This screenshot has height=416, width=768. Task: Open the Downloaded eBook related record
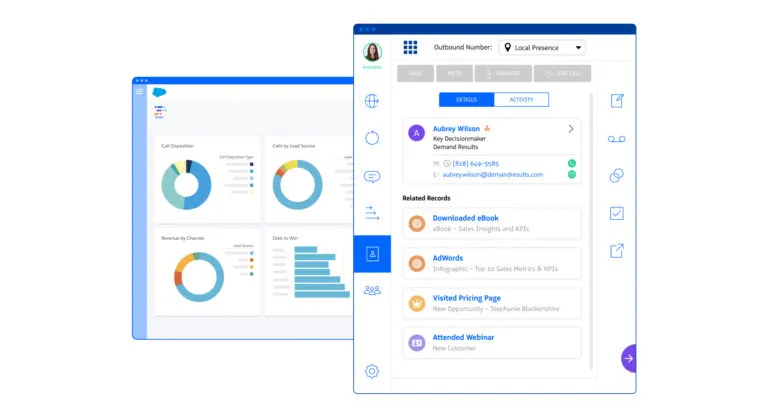[x=492, y=223]
